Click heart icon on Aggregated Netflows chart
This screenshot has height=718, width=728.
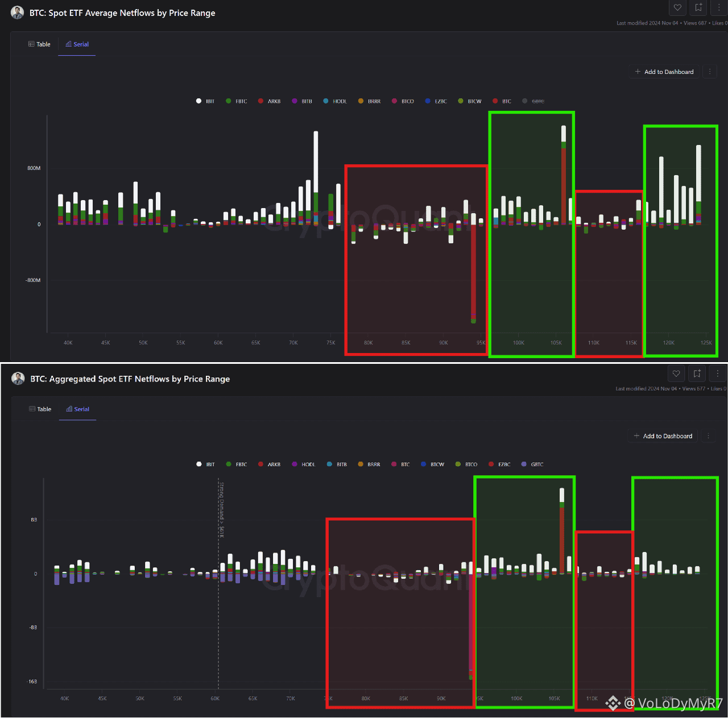[x=676, y=373]
